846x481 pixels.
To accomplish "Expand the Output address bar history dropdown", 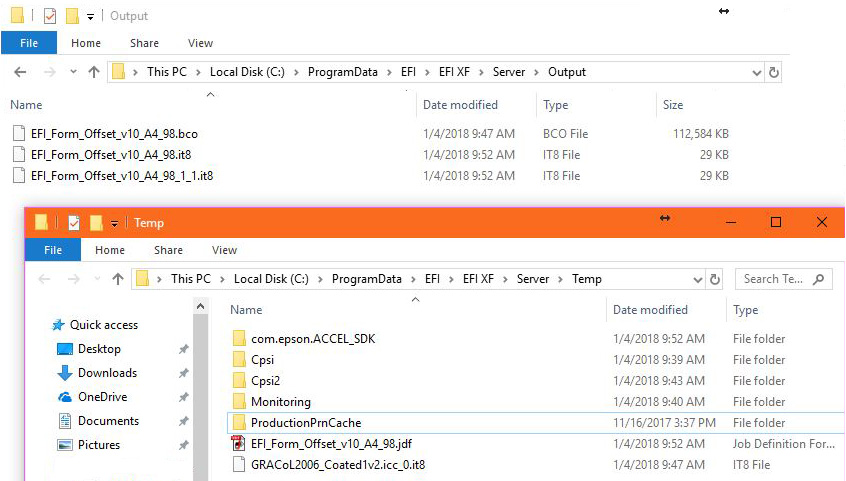I will click(756, 72).
